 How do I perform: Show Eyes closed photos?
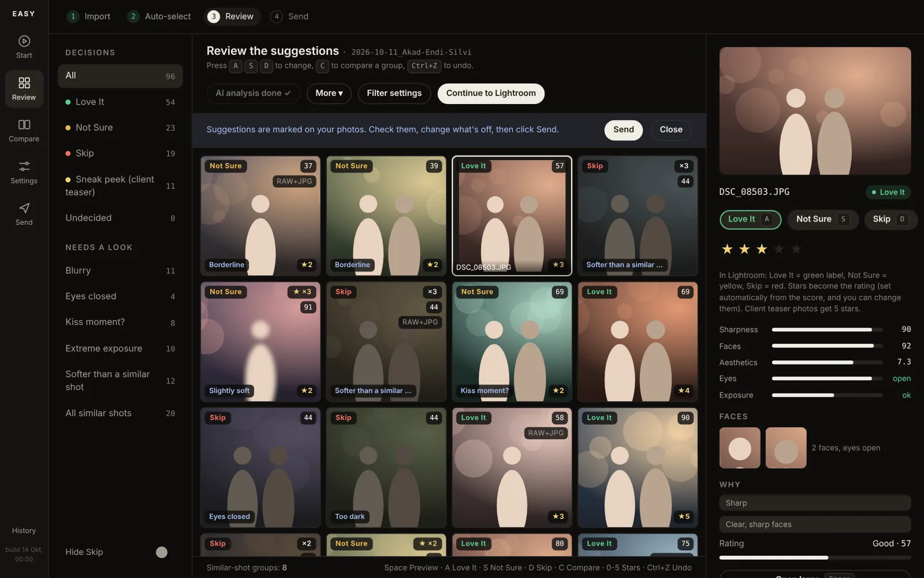tap(120, 296)
